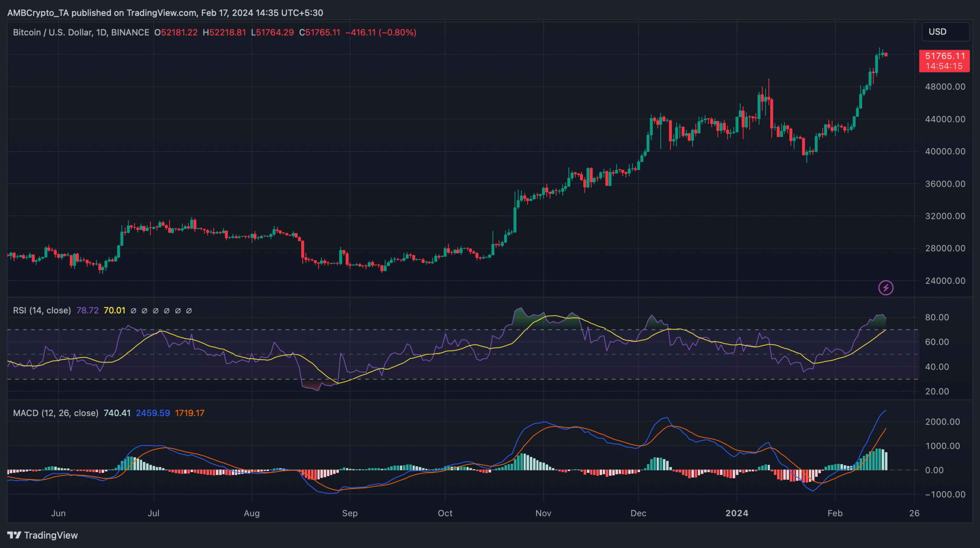
Task: Click the Nov label on time axis
Action: coord(543,513)
